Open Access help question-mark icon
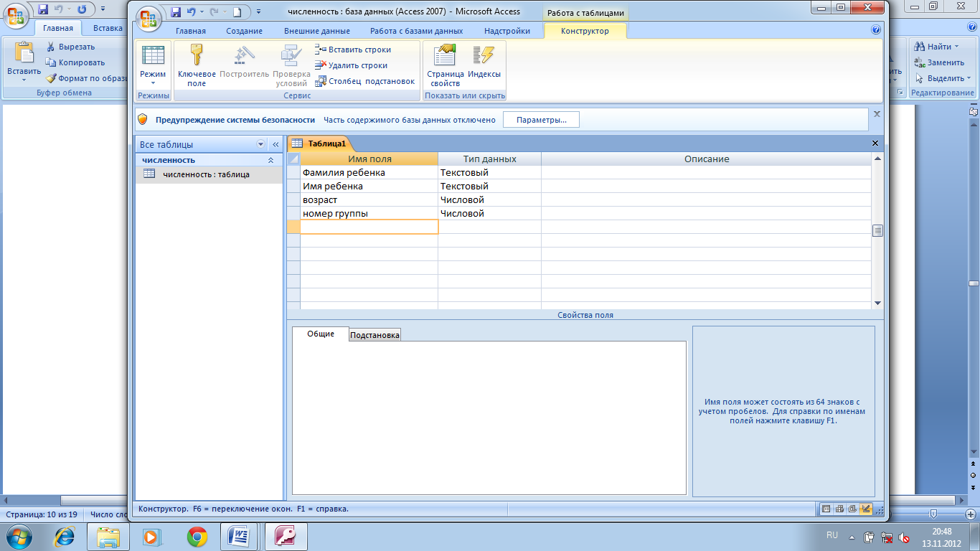The height and width of the screenshot is (551, 980). click(875, 30)
